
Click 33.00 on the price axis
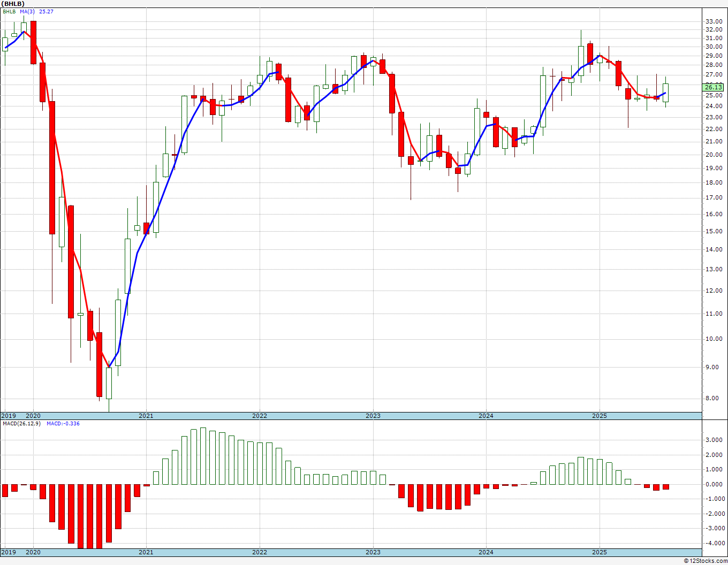click(714, 21)
